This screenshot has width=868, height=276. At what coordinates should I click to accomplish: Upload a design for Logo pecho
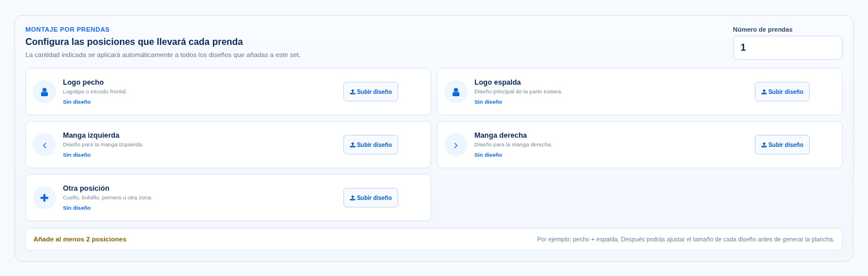click(x=371, y=92)
